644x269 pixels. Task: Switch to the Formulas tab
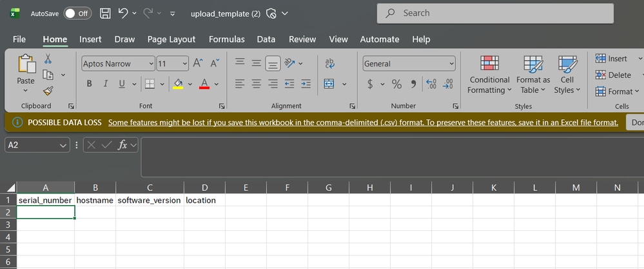(x=227, y=39)
